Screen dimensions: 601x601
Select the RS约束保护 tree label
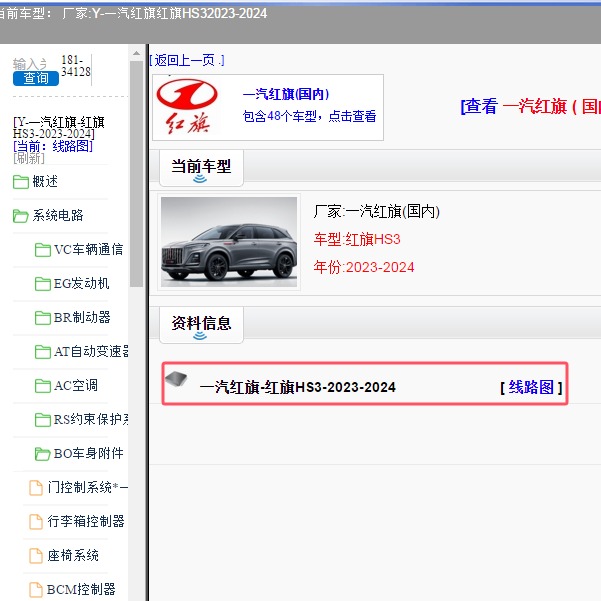point(91,419)
